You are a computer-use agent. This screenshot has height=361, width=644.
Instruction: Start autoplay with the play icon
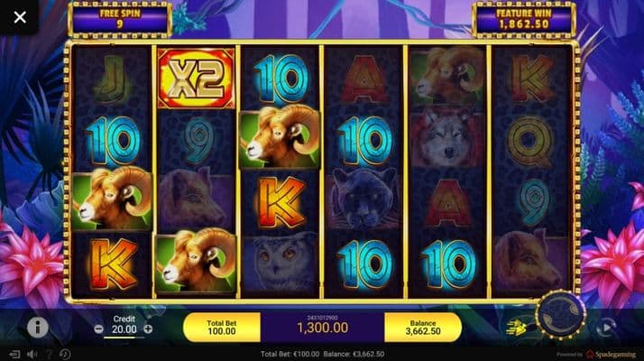click(x=607, y=328)
